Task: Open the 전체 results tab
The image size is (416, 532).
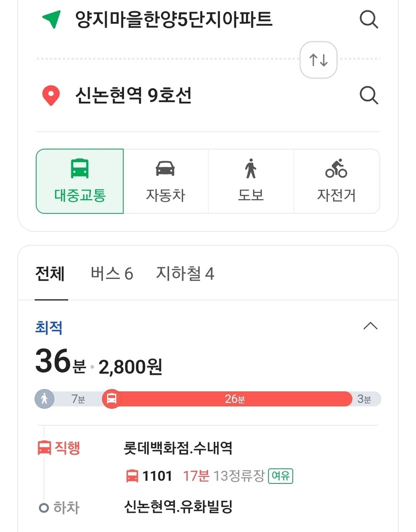Action: pos(50,274)
